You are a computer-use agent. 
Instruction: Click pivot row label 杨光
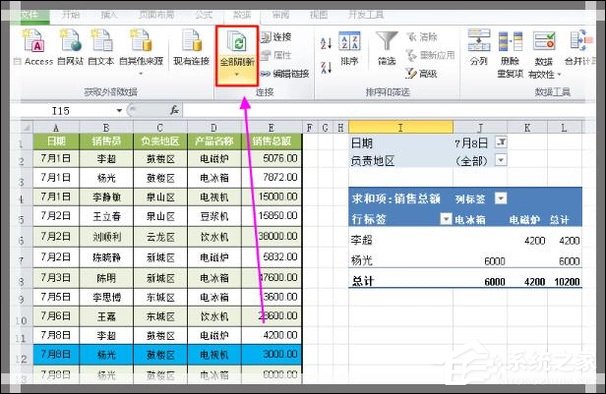coord(361,260)
